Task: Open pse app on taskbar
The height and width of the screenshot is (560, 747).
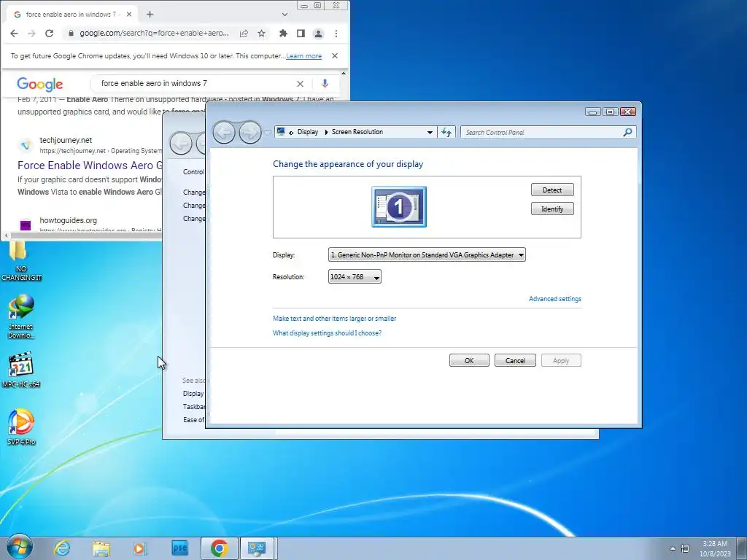Action: [179, 548]
